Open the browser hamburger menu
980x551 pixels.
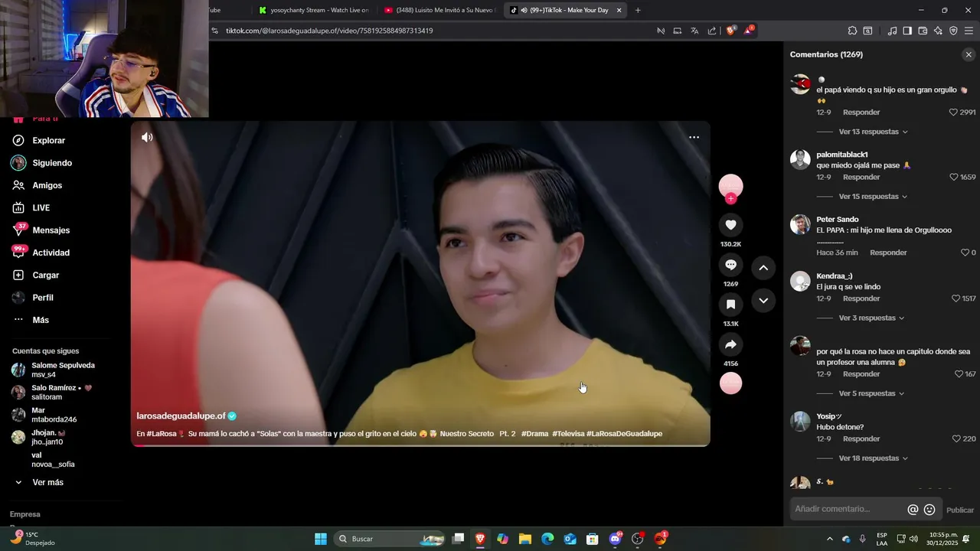point(969,31)
